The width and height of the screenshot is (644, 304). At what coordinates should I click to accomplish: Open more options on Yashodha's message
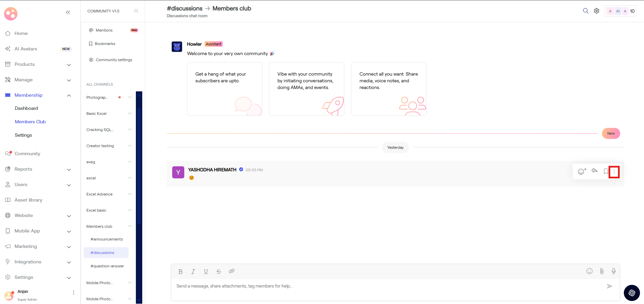614,172
